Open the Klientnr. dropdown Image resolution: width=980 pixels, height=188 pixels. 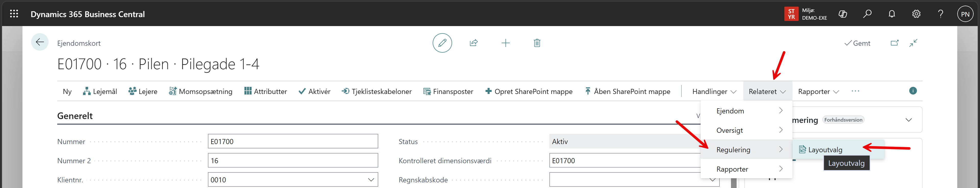(x=371, y=180)
